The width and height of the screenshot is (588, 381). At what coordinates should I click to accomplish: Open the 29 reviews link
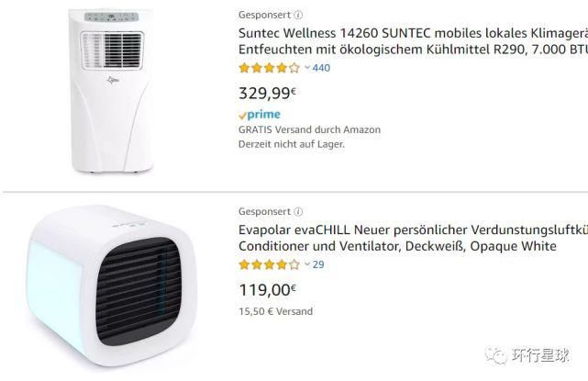(x=318, y=264)
